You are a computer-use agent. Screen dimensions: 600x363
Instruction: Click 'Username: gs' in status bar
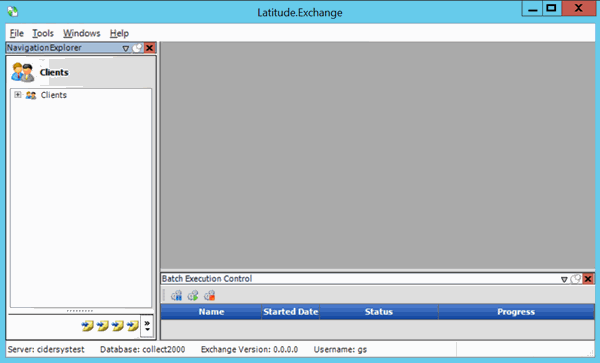[340, 349]
